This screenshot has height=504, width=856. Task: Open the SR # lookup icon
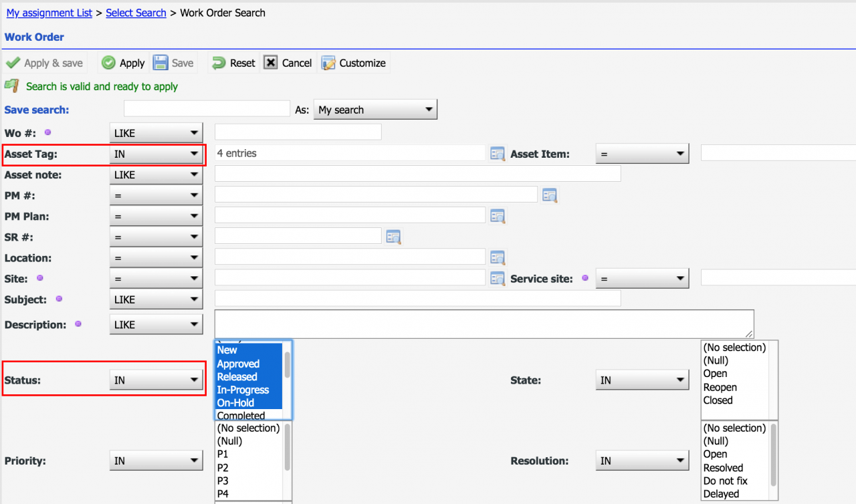click(x=393, y=237)
